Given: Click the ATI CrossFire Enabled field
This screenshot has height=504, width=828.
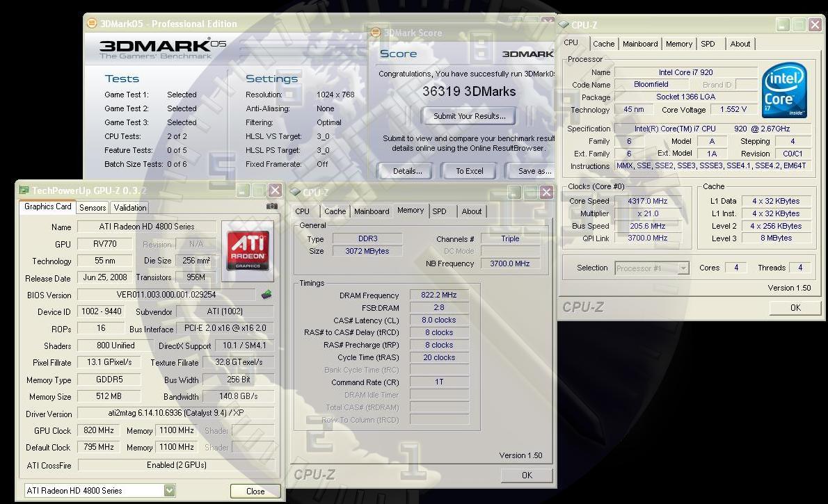Looking at the screenshot, I should coord(176,465).
